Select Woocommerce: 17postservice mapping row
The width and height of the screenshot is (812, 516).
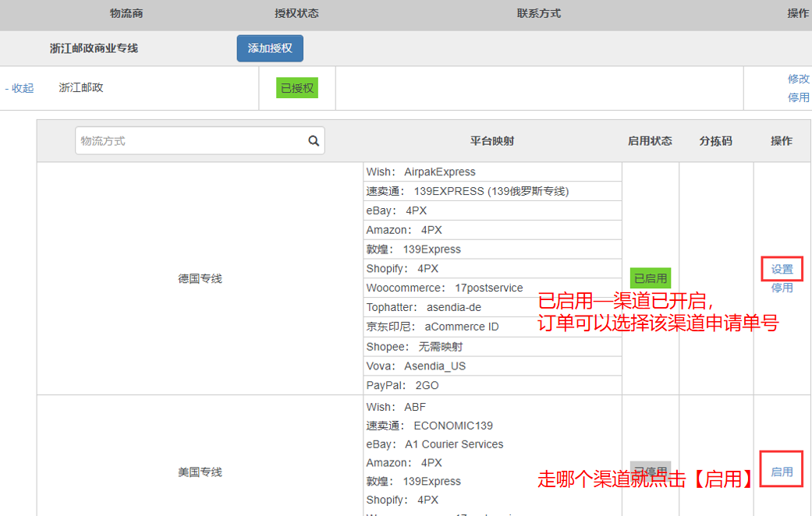pyautogui.click(x=492, y=288)
